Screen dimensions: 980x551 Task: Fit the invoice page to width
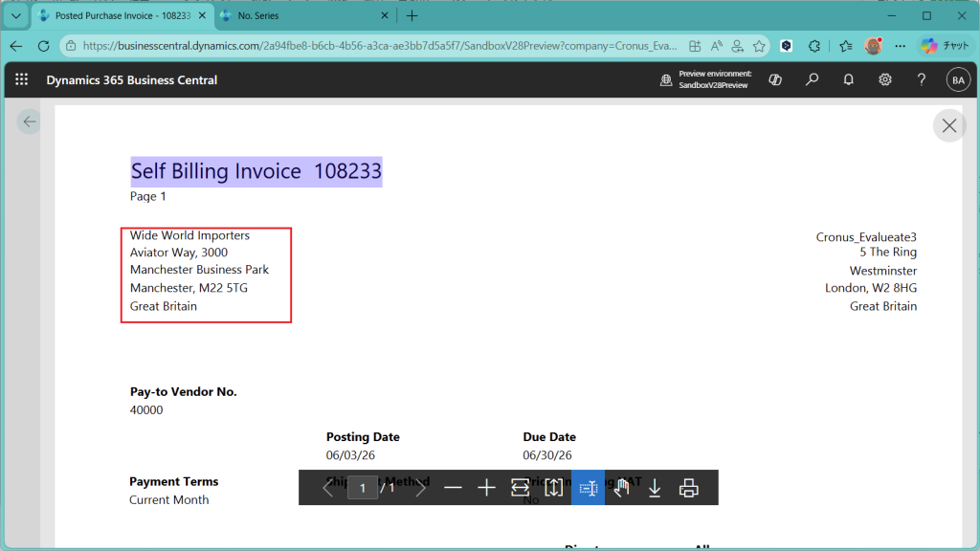[x=520, y=488]
